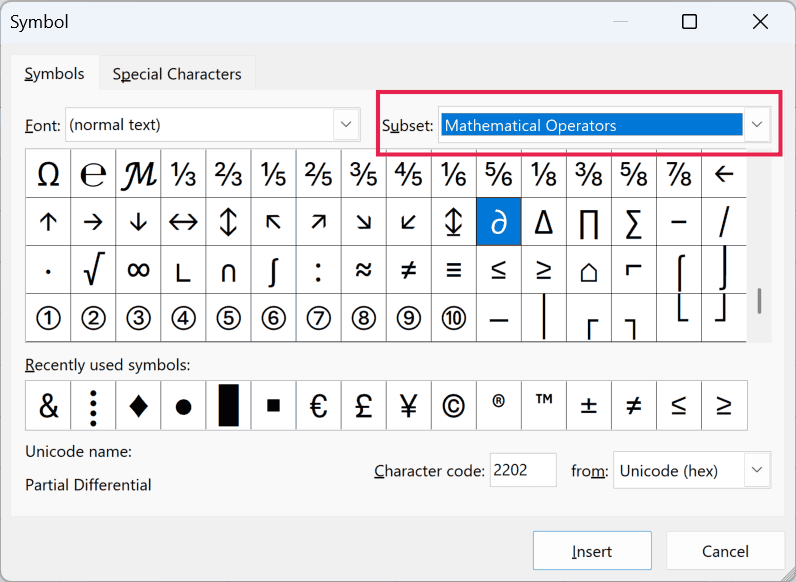The width and height of the screenshot is (796, 582).
Task: Pick trademark sign in recently used symbols
Action: [x=544, y=405]
